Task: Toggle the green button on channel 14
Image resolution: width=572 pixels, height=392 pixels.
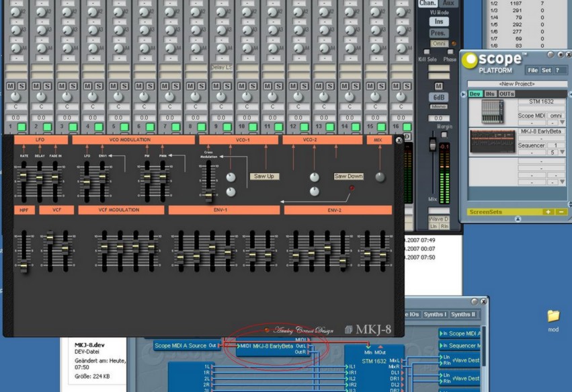Action: tap(356, 126)
